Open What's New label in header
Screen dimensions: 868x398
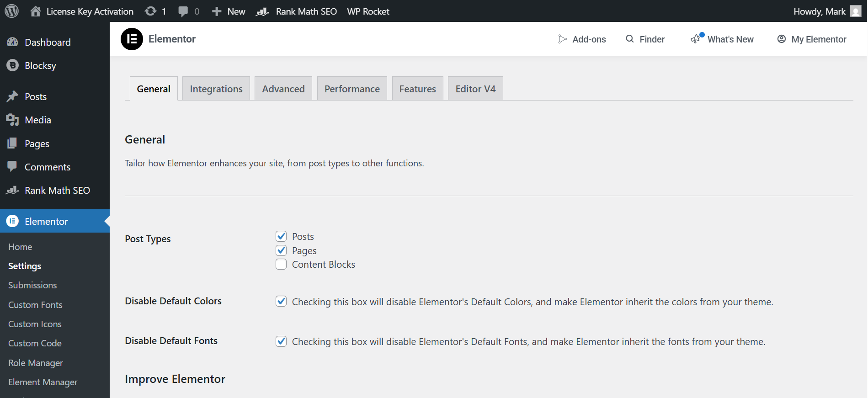(x=730, y=39)
